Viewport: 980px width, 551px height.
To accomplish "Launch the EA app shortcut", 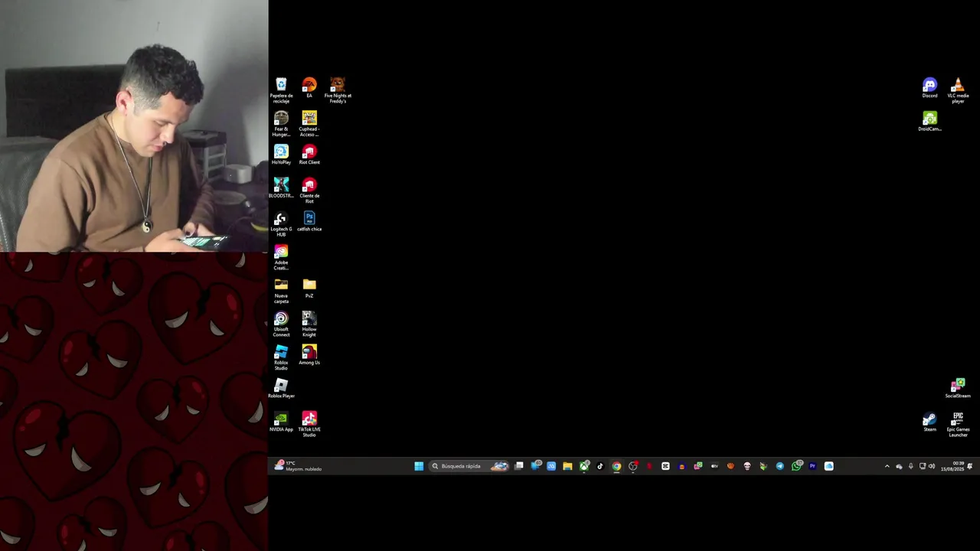I will click(309, 87).
